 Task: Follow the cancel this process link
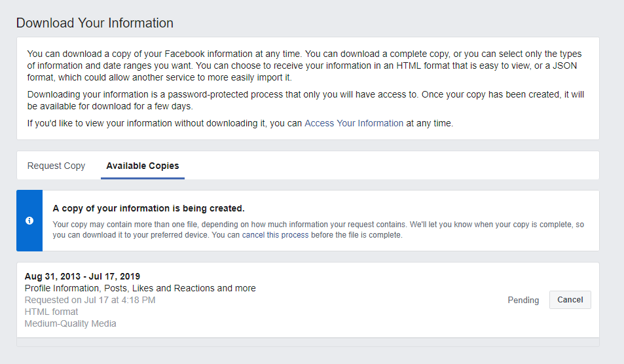276,235
